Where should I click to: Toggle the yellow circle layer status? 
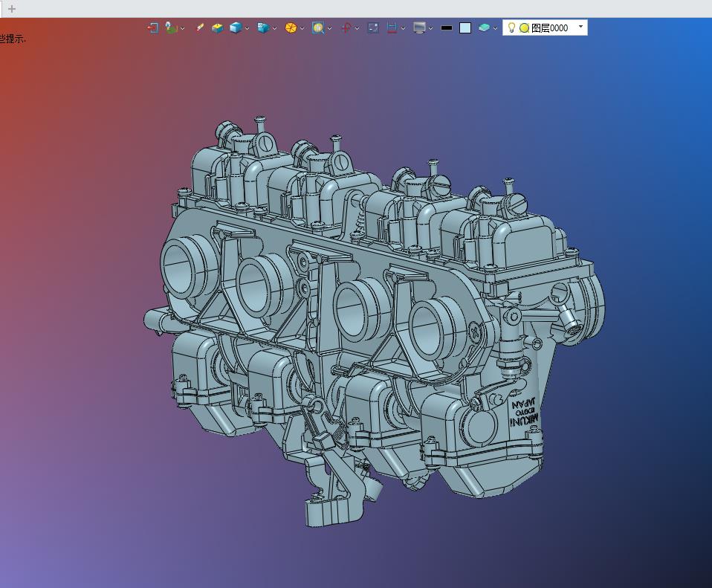[x=524, y=28]
